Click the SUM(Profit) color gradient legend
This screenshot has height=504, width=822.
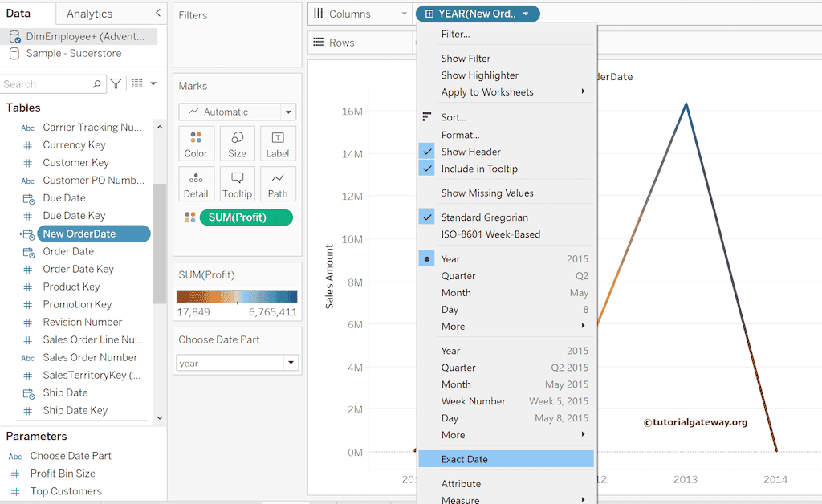(x=237, y=296)
